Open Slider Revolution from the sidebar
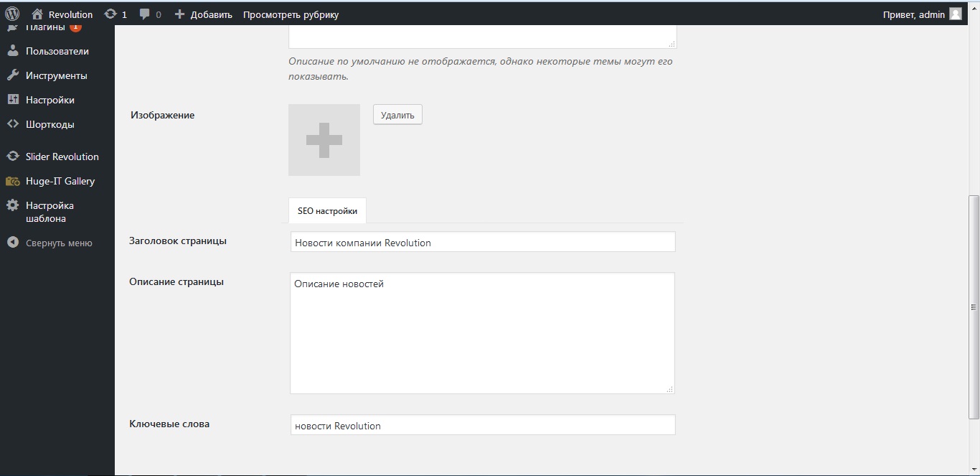The width and height of the screenshot is (980, 476). (x=62, y=157)
